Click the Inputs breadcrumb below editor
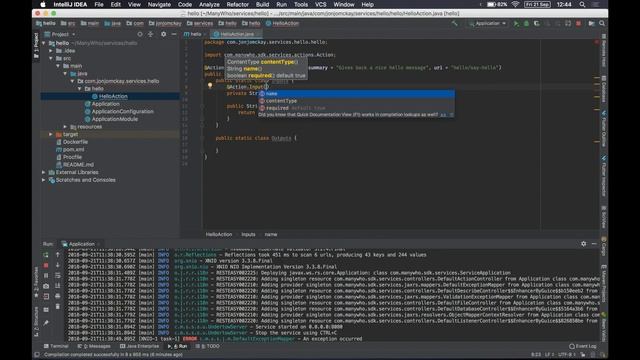Image resolution: width=640 pixels, height=360 pixels. pyautogui.click(x=248, y=235)
